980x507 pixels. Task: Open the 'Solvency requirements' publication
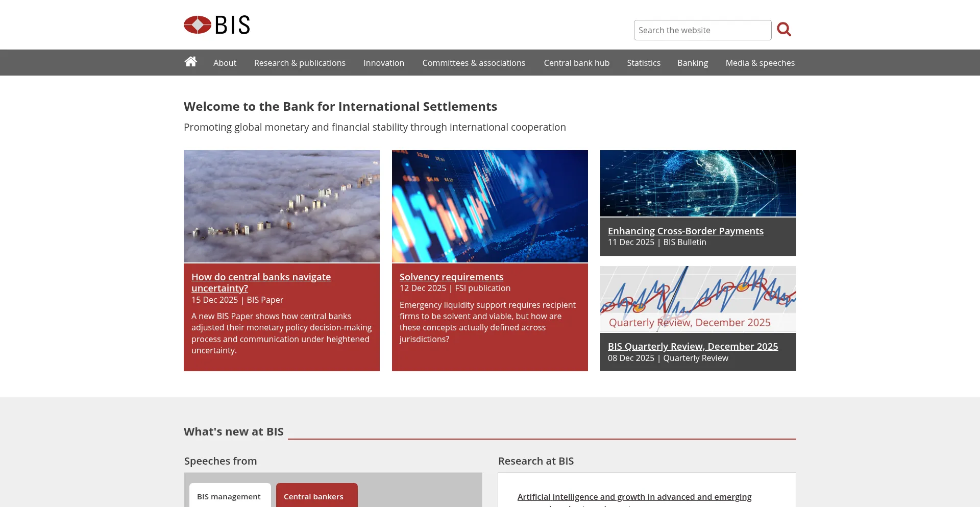coord(451,276)
